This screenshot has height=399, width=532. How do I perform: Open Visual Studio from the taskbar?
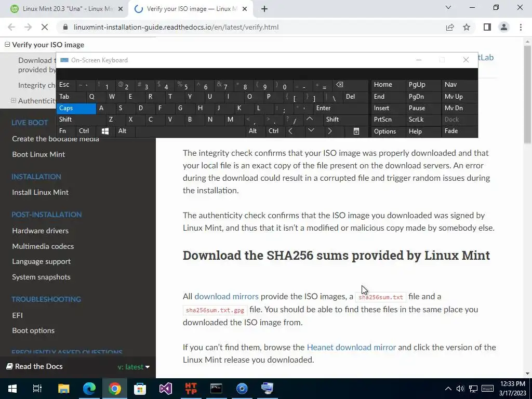tap(166, 389)
